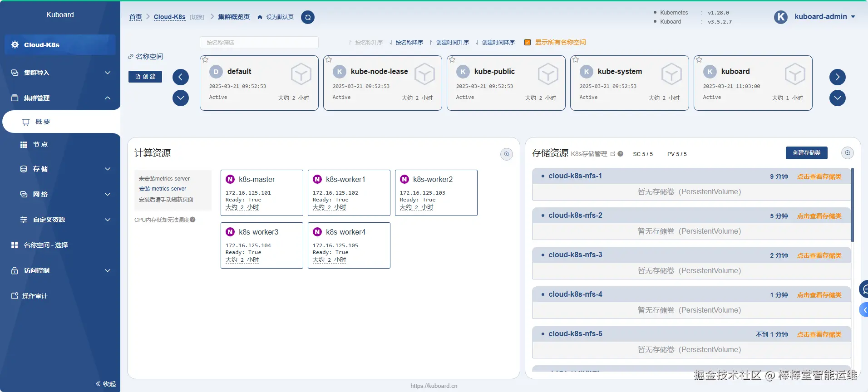Screen dimensions: 868x392
Task: Click the kuboard-admin avatar K icon
Action: [781, 17]
